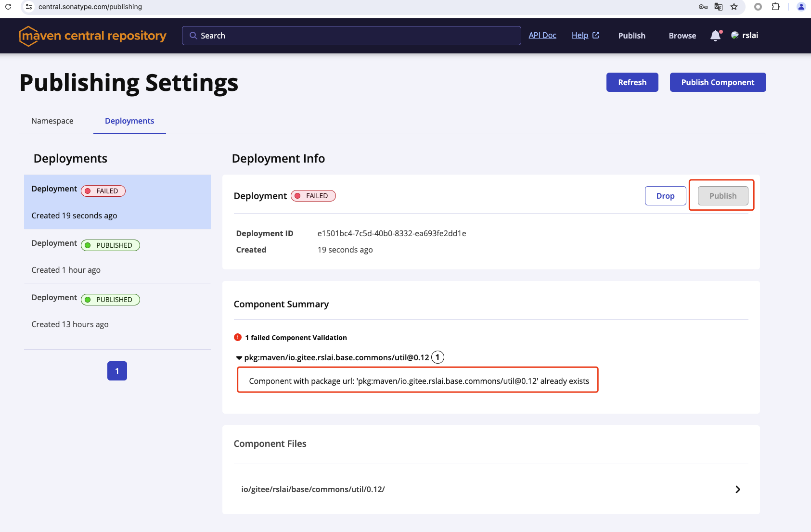Image resolution: width=811 pixels, height=532 pixels.
Task: Select the FAILED deployment created 19 seconds ago
Action: 117,202
